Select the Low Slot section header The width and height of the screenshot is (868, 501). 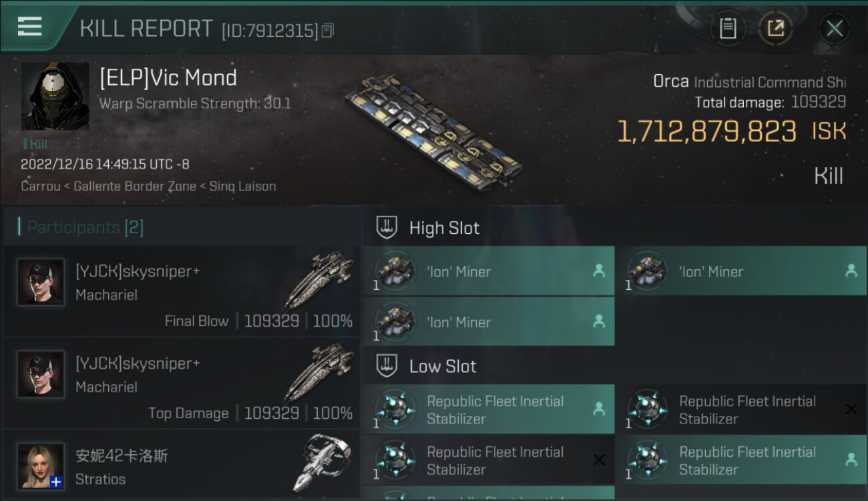click(x=443, y=366)
